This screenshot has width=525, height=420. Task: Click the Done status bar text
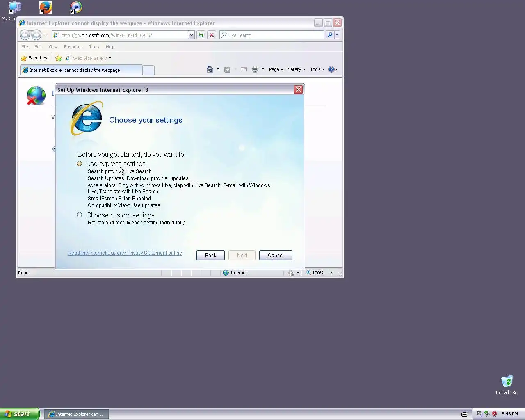(x=23, y=273)
